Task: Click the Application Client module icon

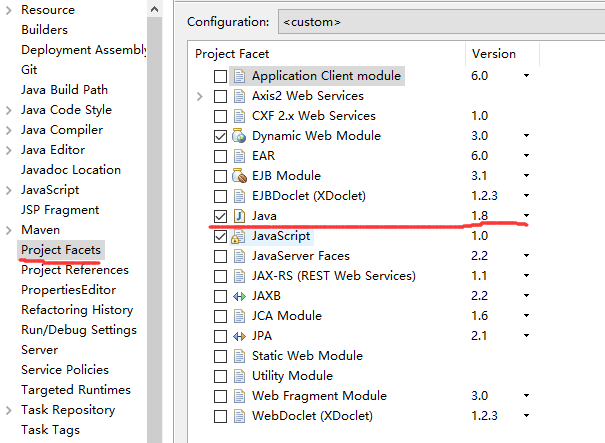Action: point(239,76)
